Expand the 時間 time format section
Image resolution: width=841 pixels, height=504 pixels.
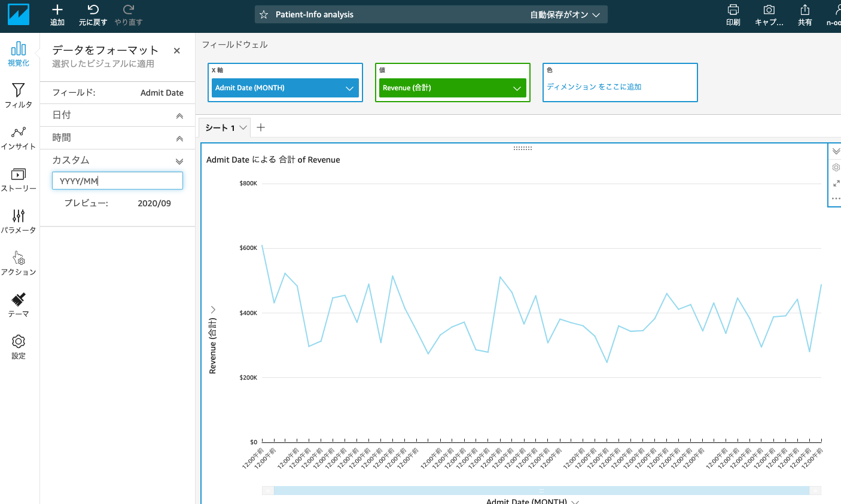pos(117,138)
